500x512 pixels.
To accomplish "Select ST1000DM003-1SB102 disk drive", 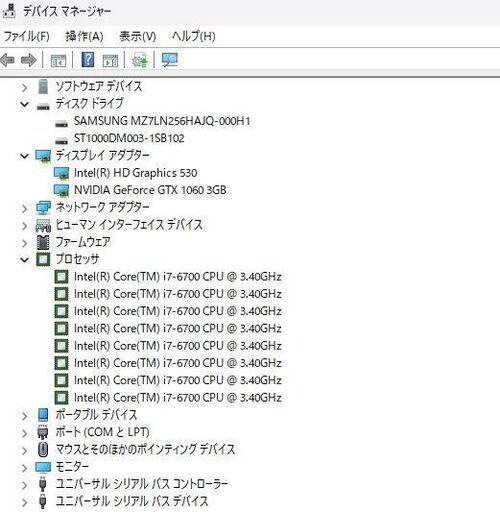I will [x=129, y=138].
